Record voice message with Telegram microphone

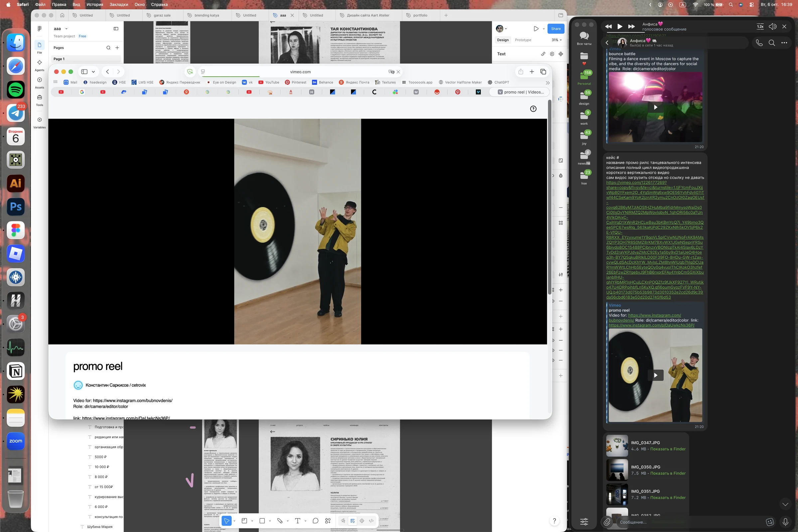pyautogui.click(x=785, y=522)
